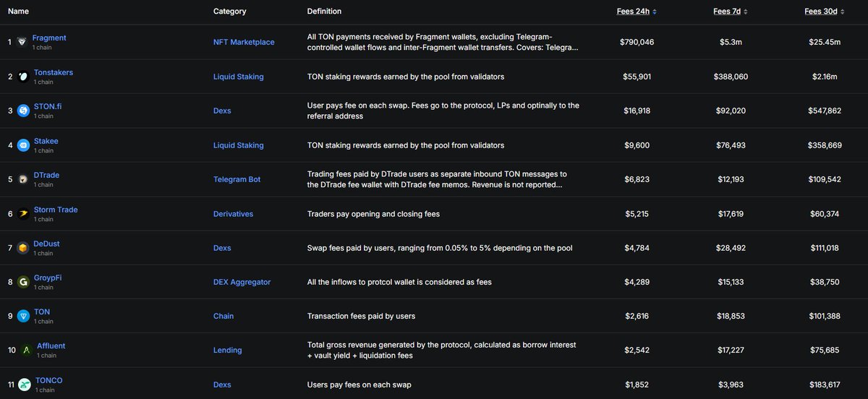Screen dimensions: 868x399
Task: Click Stakee's $9,600 24h fees value
Action: [x=637, y=145]
